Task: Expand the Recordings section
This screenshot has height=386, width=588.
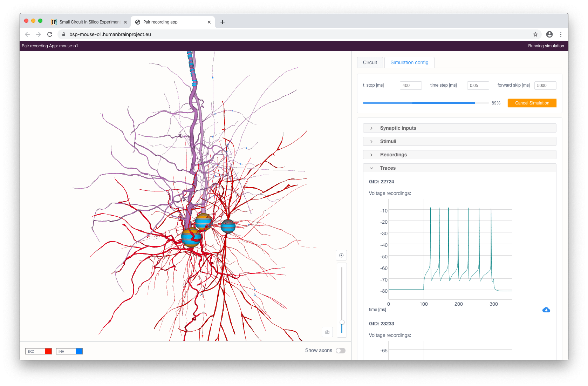Action: click(459, 155)
